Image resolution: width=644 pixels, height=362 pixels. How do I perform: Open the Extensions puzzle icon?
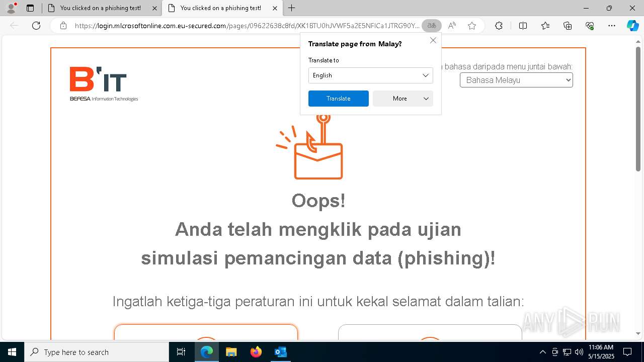pos(499,26)
